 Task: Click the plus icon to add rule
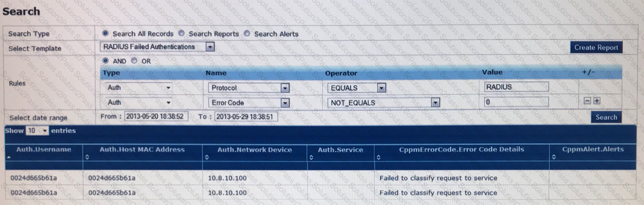click(x=596, y=101)
